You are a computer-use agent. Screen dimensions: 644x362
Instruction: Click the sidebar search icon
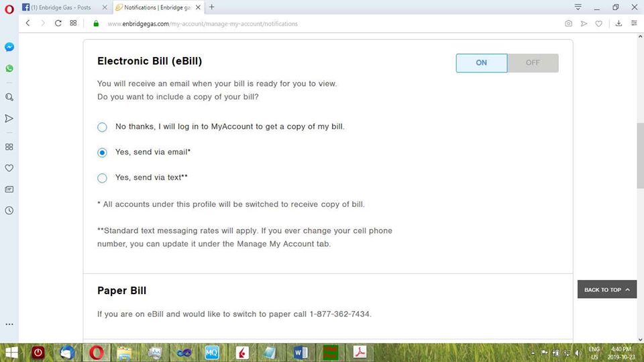pos(9,97)
